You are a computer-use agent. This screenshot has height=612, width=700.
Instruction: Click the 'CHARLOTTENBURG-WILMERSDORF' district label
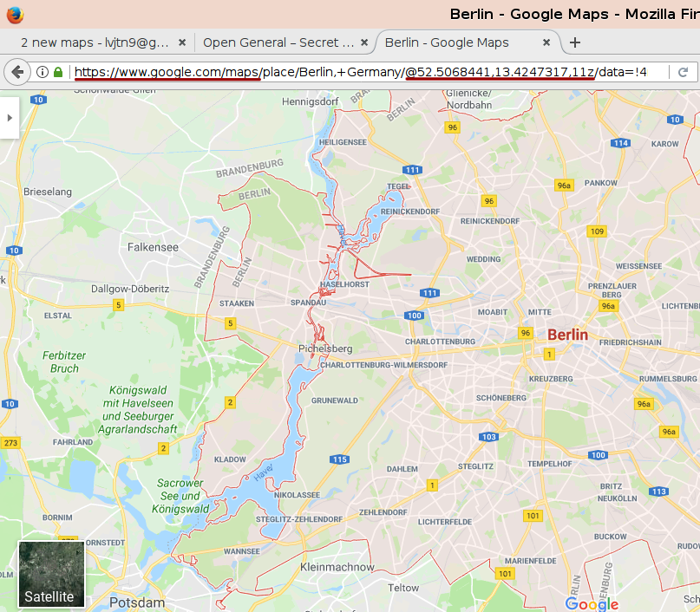click(383, 365)
